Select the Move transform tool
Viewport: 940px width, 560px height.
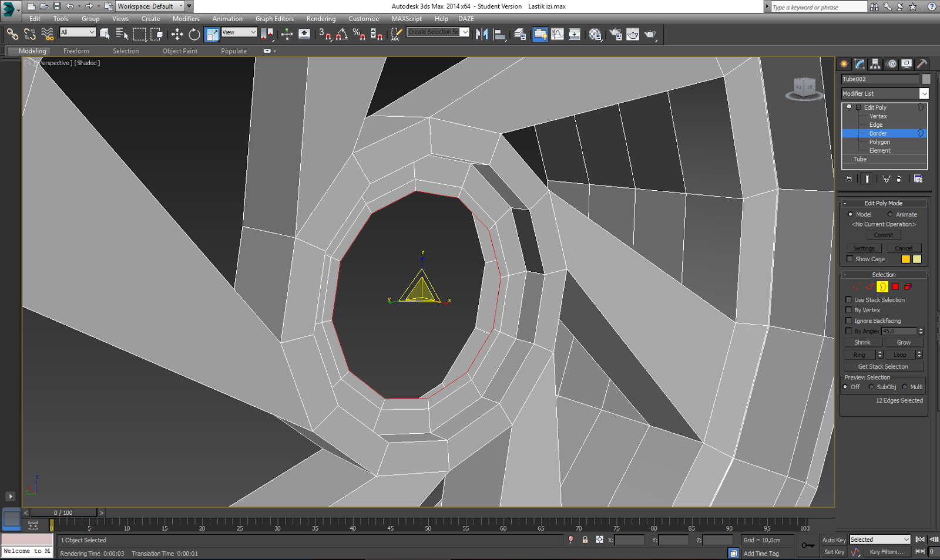[177, 35]
